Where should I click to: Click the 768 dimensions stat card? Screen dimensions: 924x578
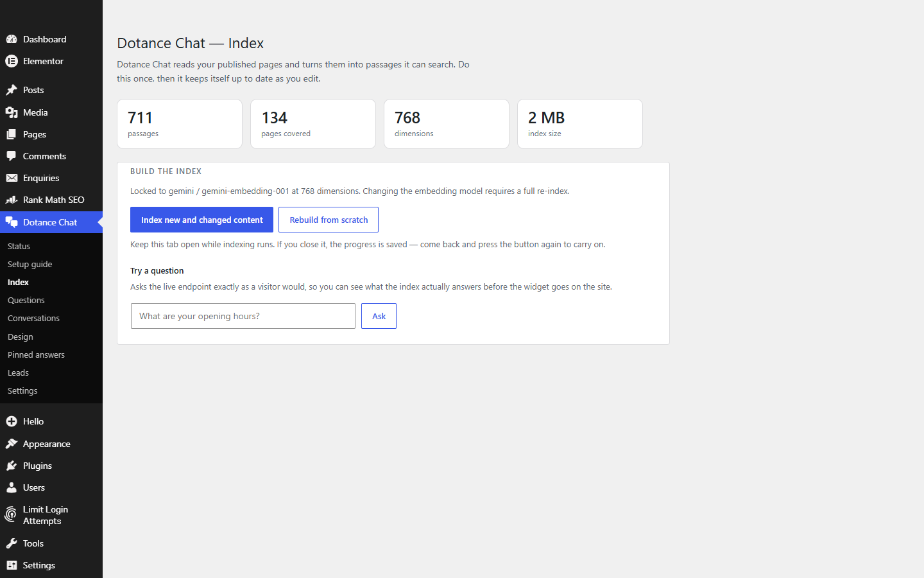[447, 124]
